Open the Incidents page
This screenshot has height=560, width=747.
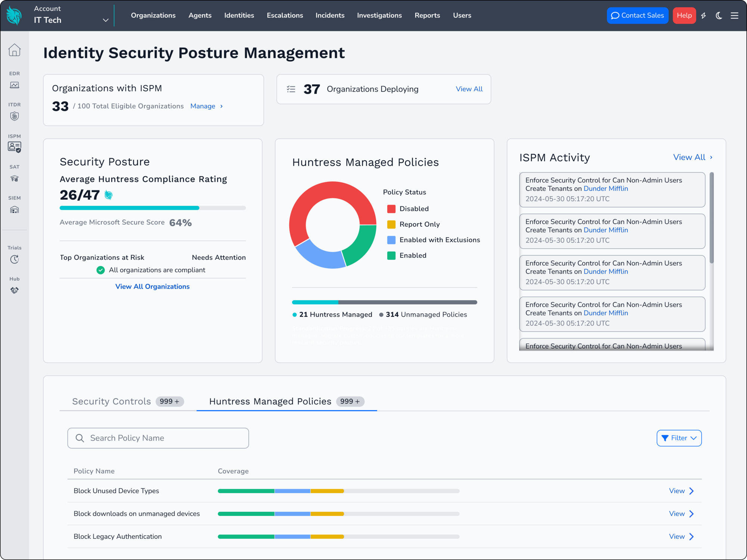(x=330, y=16)
